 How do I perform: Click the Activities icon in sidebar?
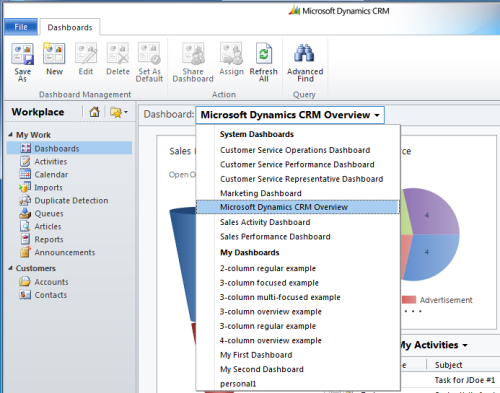point(25,161)
